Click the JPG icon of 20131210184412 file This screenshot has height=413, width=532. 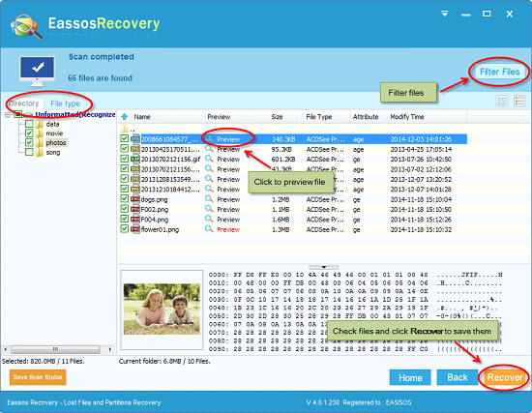click(135, 189)
